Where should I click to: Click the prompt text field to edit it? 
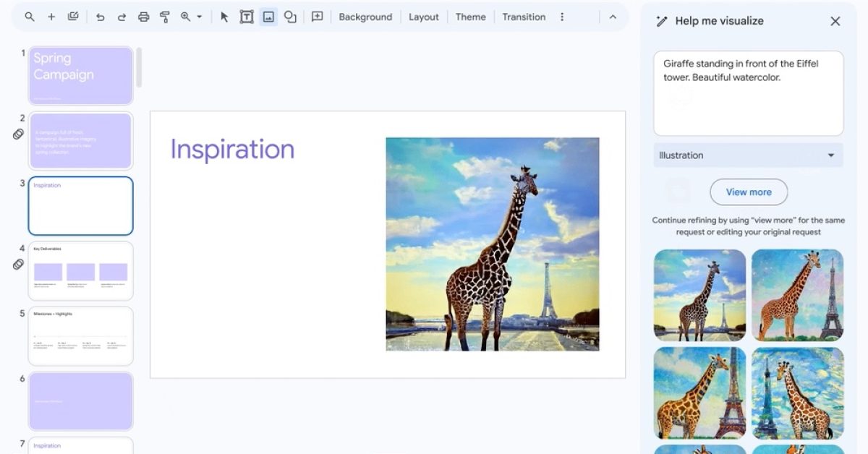[748, 94]
